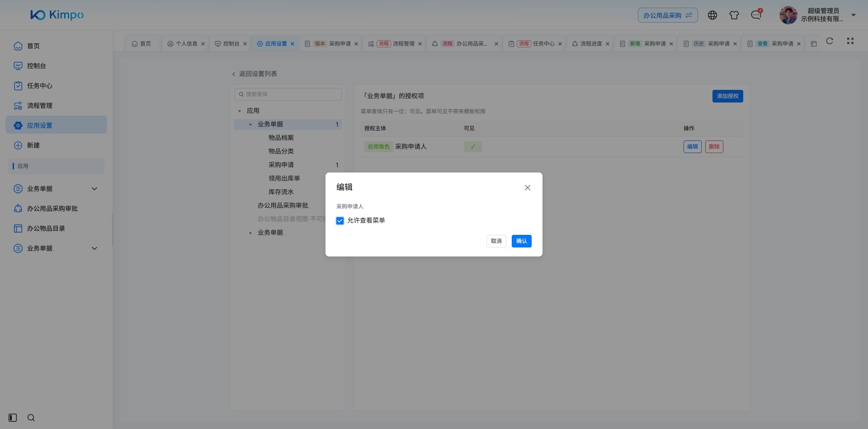The height and width of the screenshot is (429, 868).
Task: Collapse the 业务单据 tree node showing count 1
Action: tap(250, 125)
